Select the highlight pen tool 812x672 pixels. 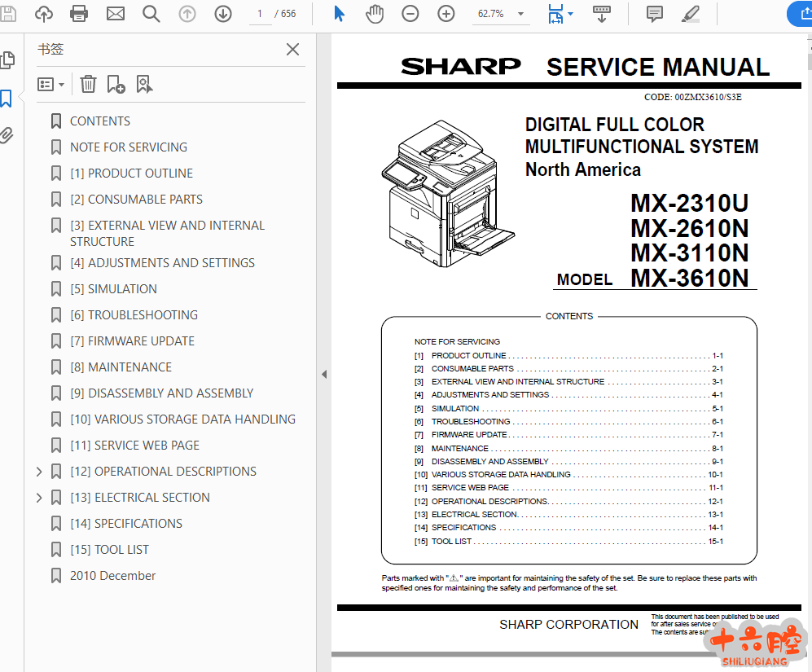tap(690, 14)
